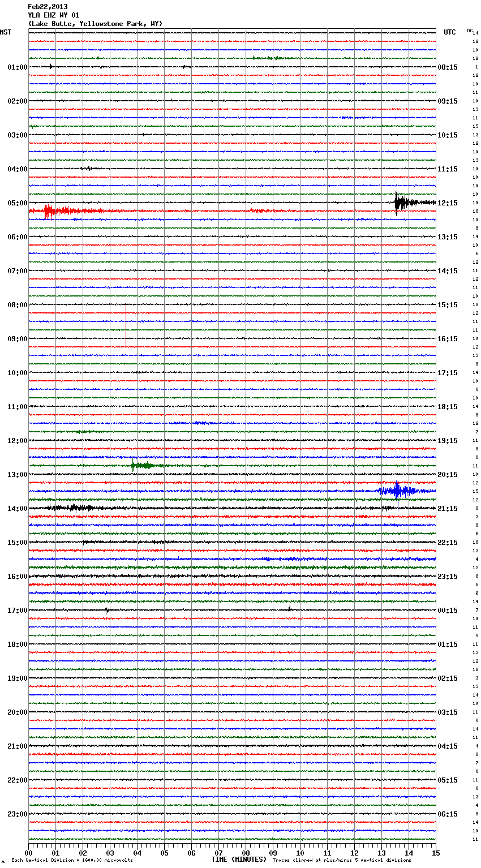Click the traces clipped footnote
The image size is (481, 868).
click(x=342, y=861)
